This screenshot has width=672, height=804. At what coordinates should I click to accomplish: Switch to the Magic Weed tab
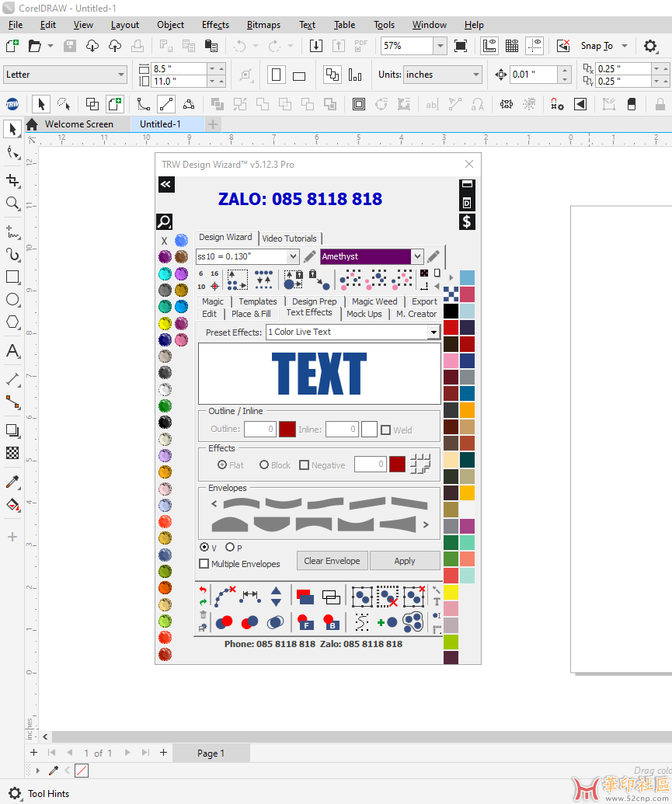click(374, 301)
